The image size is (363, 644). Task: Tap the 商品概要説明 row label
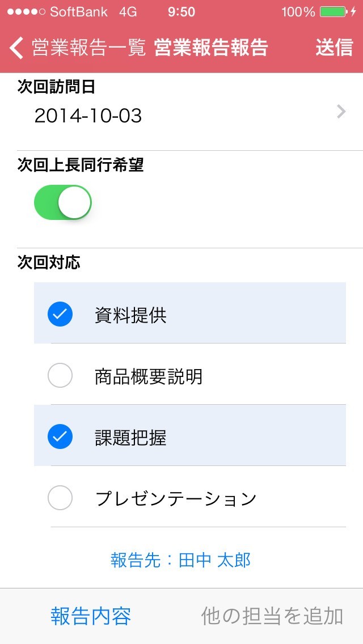(149, 376)
